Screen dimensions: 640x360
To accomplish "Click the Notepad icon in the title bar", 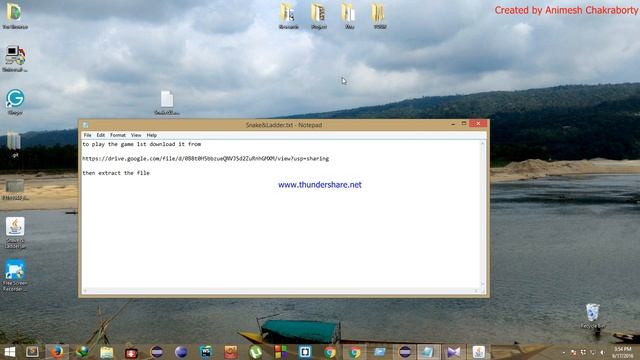I will pos(85,125).
